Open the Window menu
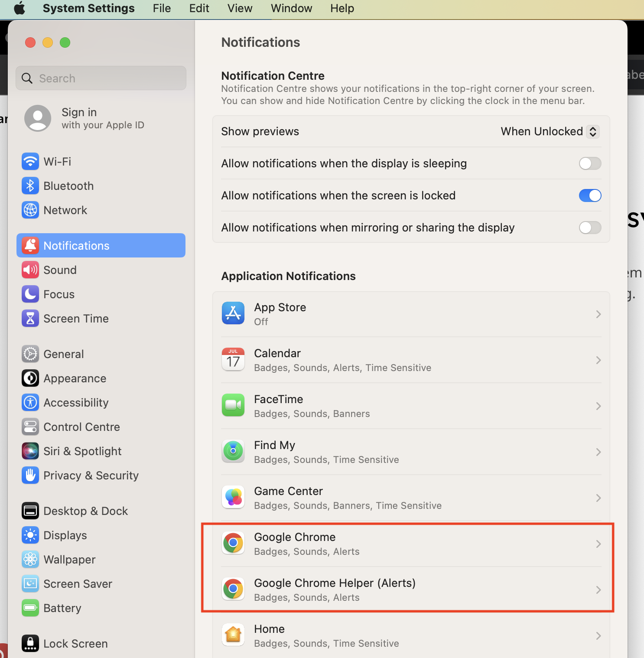 coord(291,8)
